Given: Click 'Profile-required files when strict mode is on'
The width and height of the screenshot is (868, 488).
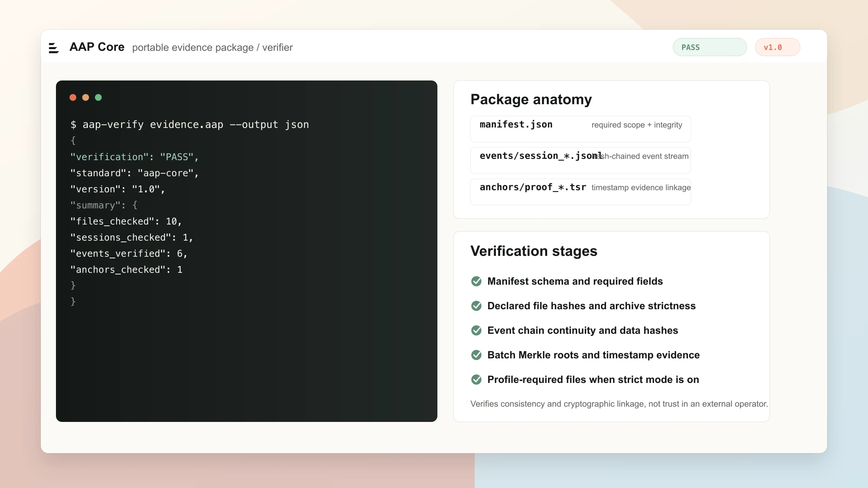Looking at the screenshot, I should click(x=593, y=380).
